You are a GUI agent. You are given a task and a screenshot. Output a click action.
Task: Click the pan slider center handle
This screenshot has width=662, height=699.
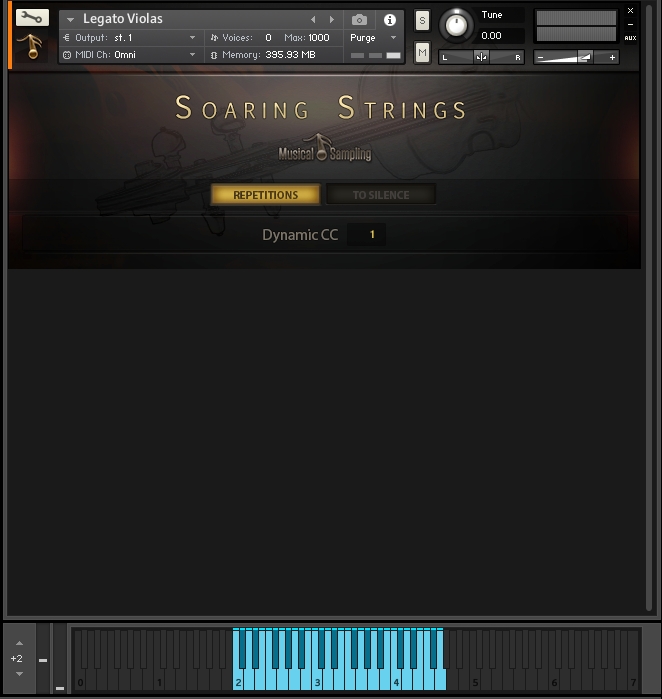pos(481,57)
